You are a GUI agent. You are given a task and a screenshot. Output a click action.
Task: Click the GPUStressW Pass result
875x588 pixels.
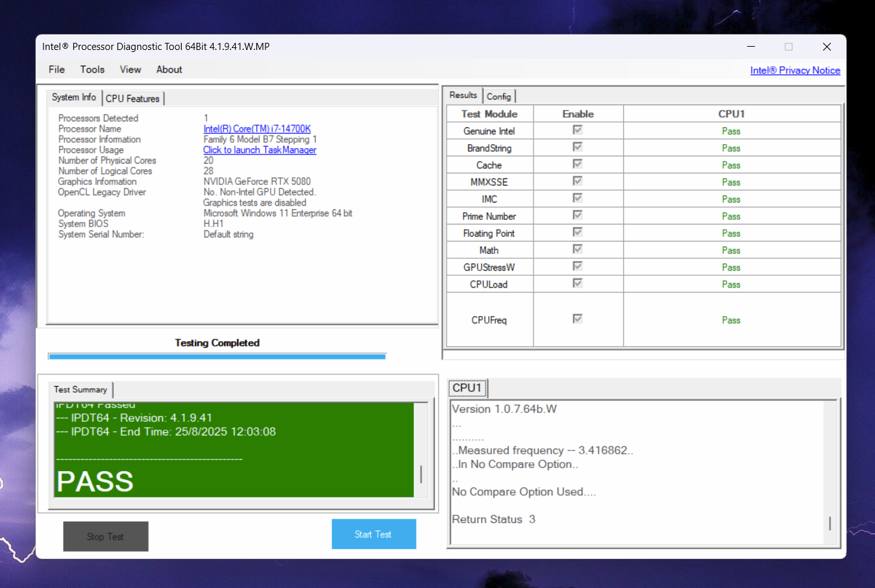732,267
